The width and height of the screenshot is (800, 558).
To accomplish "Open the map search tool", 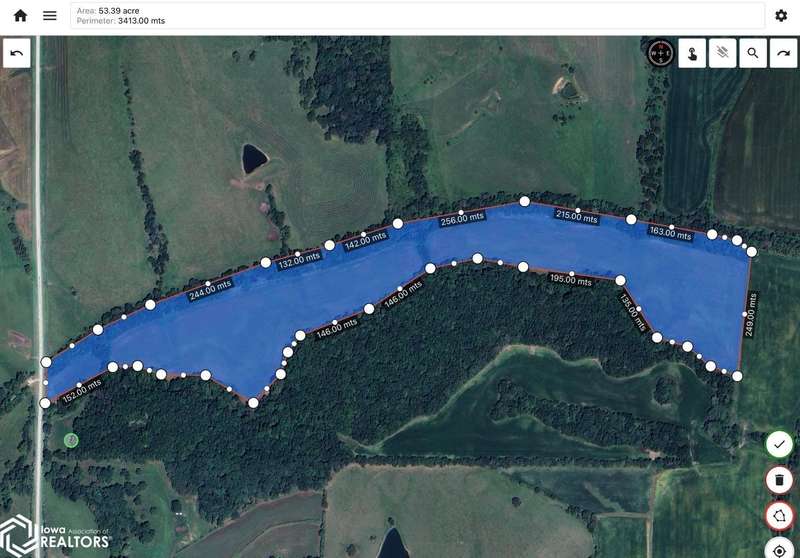I will [x=753, y=53].
